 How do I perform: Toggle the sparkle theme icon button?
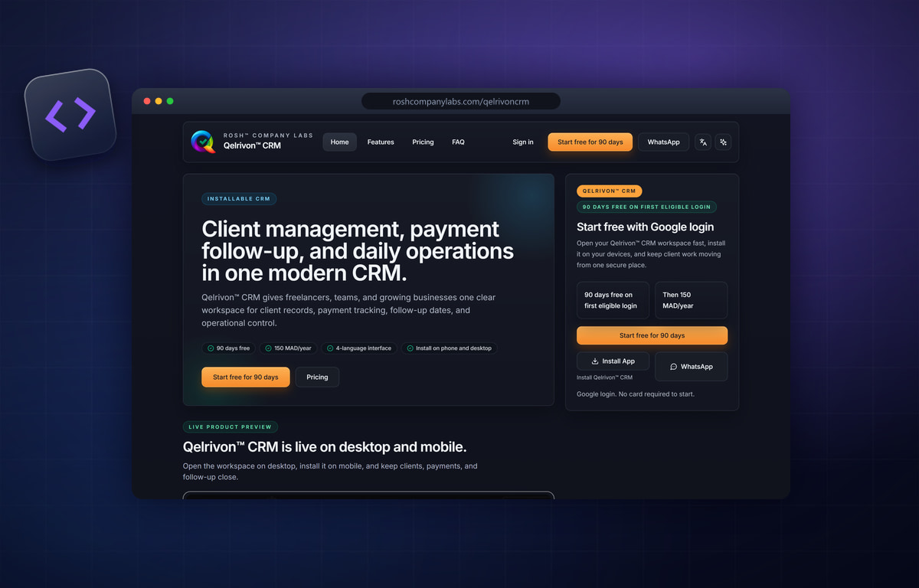click(723, 142)
